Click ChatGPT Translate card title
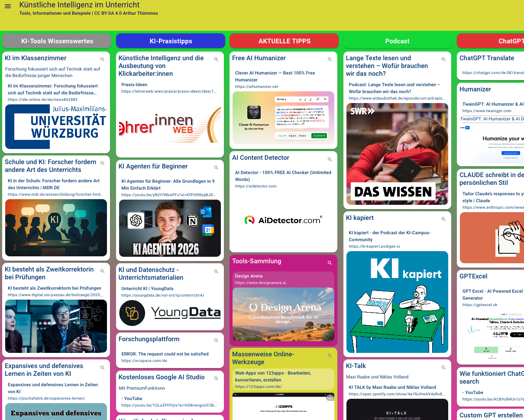The width and height of the screenshot is (524, 420). 487,58
